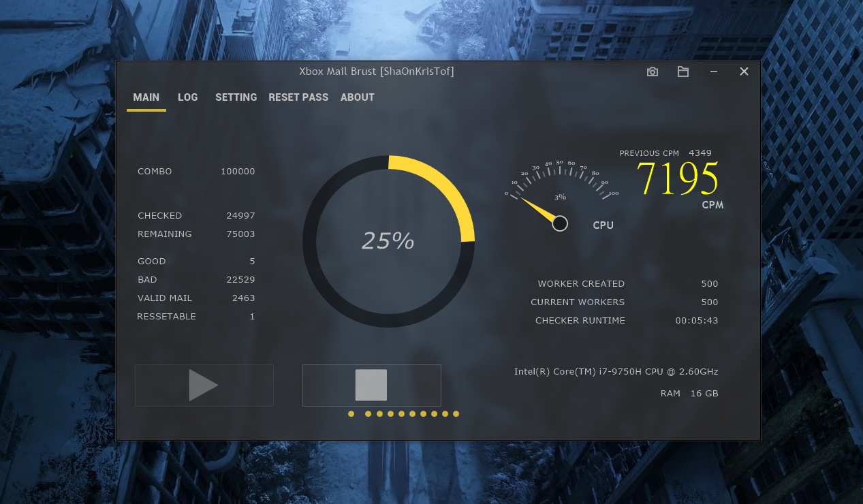Click the camera screenshot icon
Screen dimensions: 863x504
coord(653,72)
